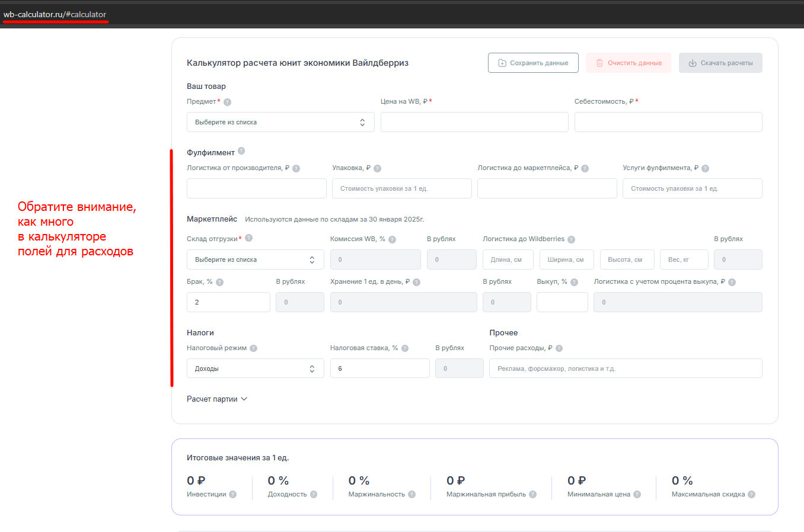This screenshot has width=804, height=532.
Task: Show help for Маржинальность
Action: pos(412,495)
